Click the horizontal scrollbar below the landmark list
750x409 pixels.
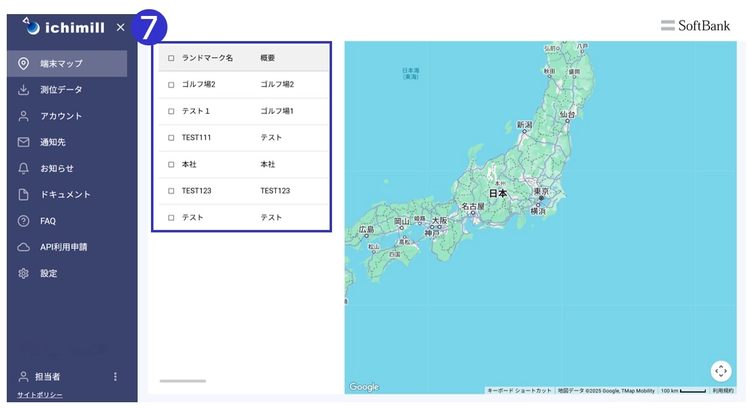coord(182,381)
